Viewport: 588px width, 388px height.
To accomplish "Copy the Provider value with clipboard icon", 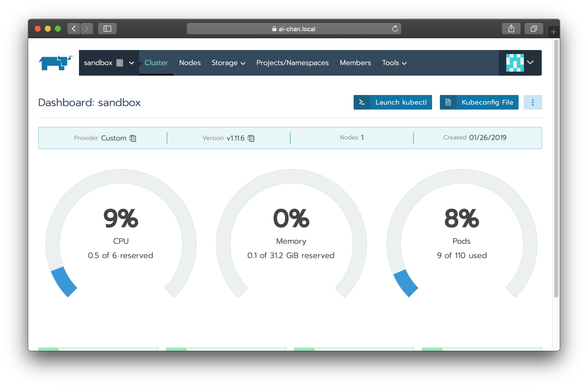I will point(133,138).
